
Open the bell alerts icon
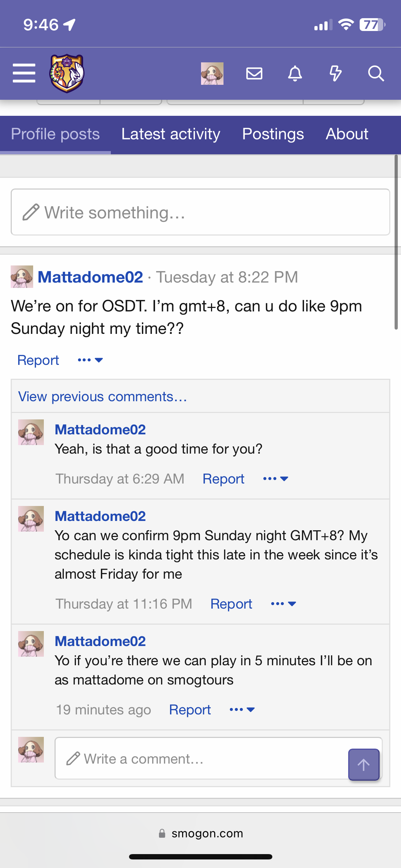pyautogui.click(x=295, y=73)
